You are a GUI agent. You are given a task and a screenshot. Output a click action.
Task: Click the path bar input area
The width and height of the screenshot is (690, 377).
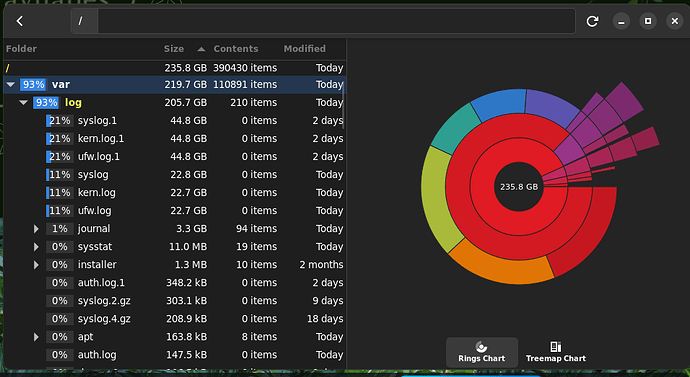tap(336, 21)
